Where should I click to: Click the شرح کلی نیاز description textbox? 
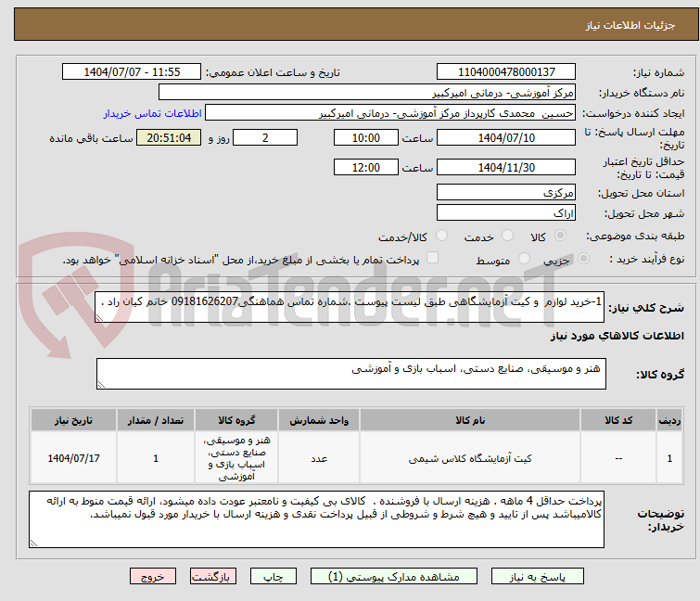350,306
